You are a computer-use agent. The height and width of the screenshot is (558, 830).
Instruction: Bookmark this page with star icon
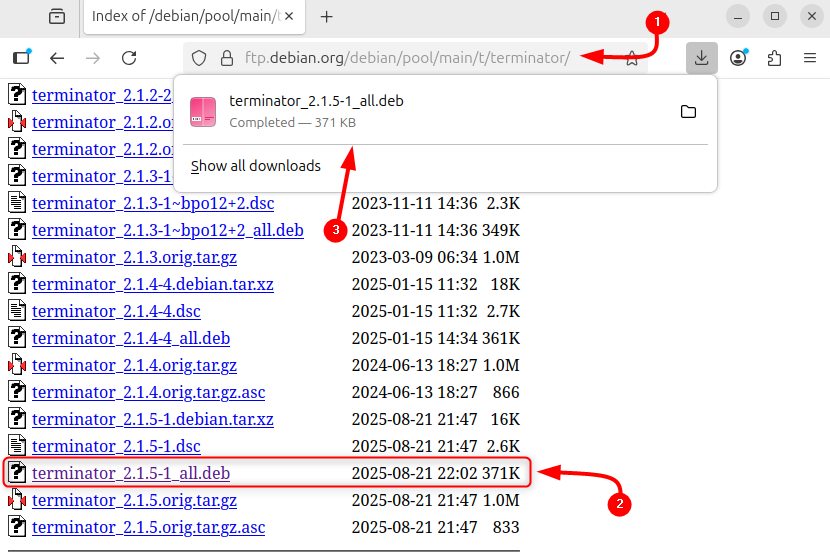pyautogui.click(x=632, y=59)
